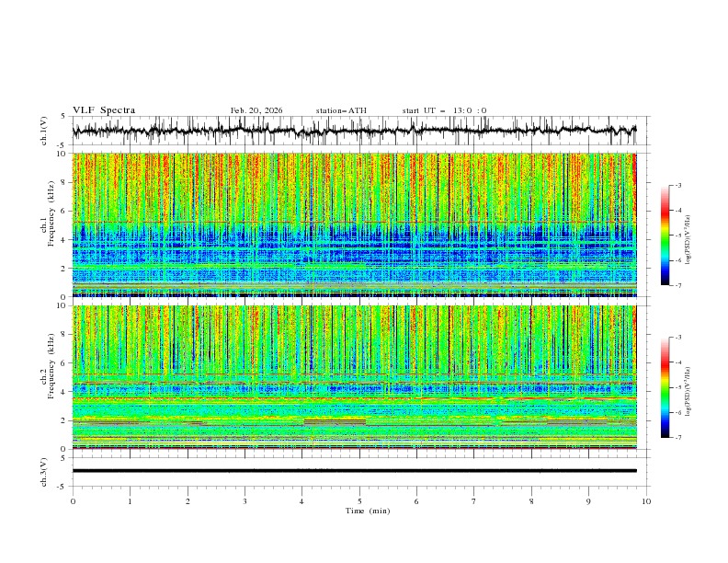Click time axis tick label "9"
The width and height of the screenshot is (728, 563).
coord(588,501)
